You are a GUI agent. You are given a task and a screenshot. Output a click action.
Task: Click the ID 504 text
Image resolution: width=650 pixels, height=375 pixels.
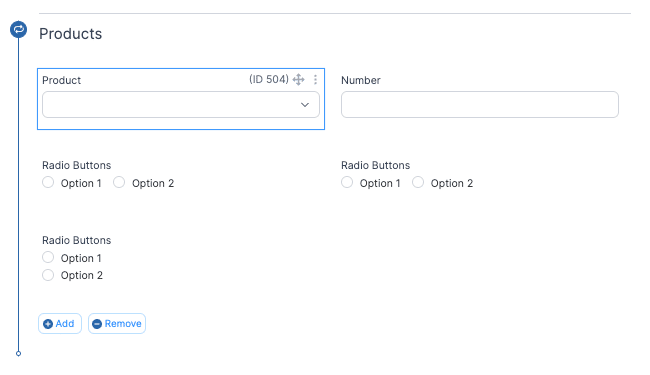[x=269, y=79]
